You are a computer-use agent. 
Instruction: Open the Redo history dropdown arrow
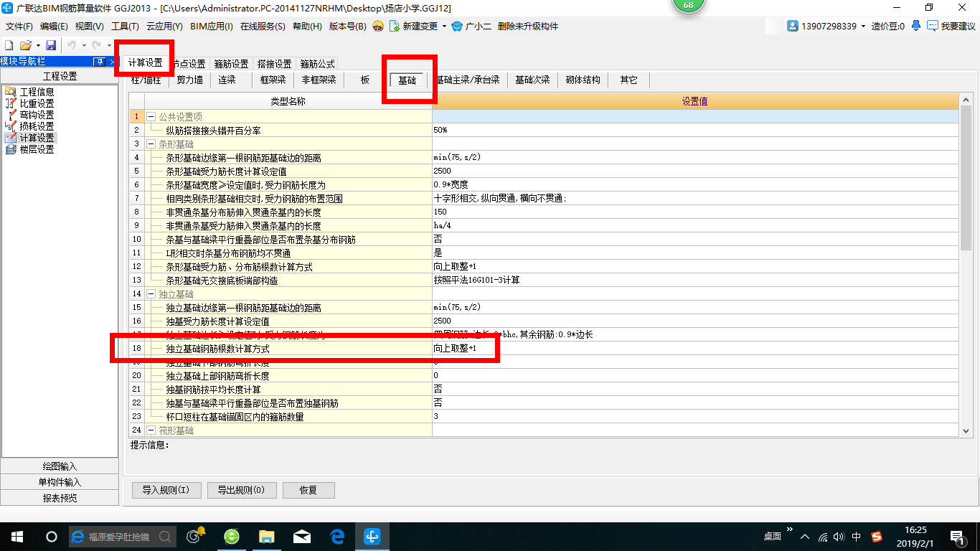point(108,45)
